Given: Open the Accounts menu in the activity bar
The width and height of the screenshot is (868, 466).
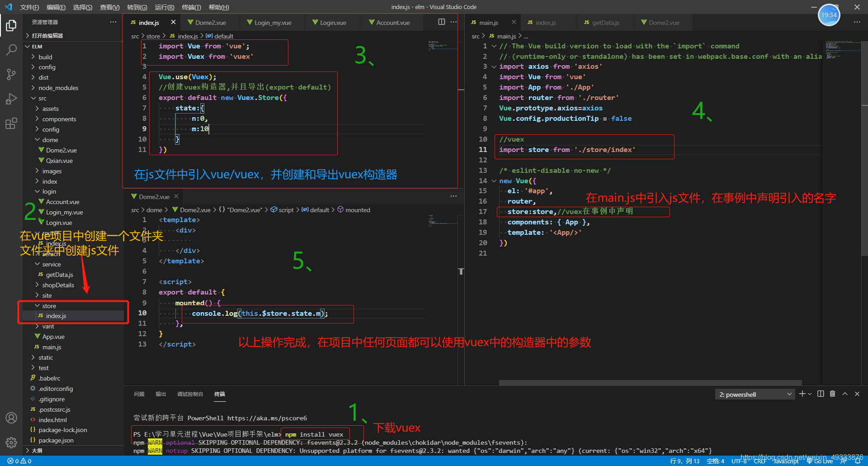Looking at the screenshot, I should [11, 418].
